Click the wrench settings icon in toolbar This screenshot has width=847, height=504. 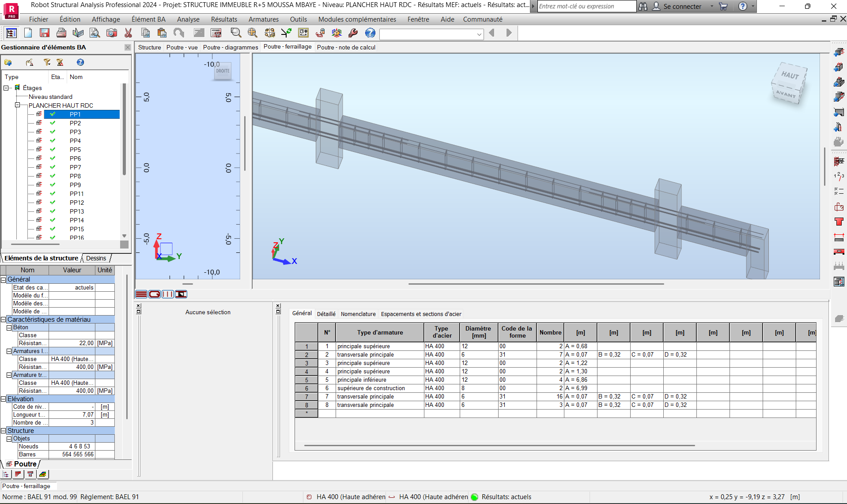click(x=353, y=33)
